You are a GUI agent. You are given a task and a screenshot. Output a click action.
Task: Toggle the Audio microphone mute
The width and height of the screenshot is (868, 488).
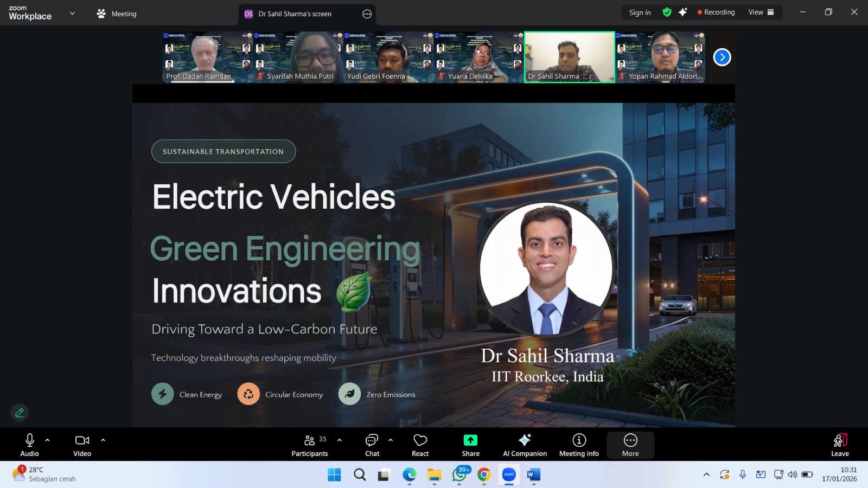tap(30, 440)
